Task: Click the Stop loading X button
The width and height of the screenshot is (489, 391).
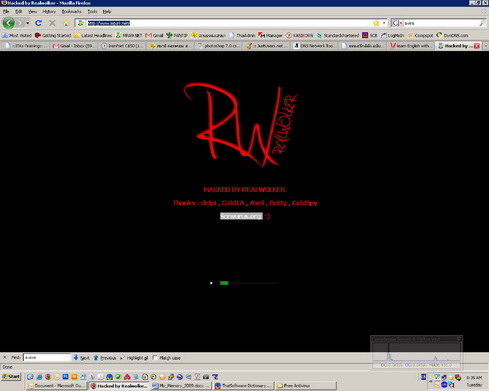Action: 52,23
